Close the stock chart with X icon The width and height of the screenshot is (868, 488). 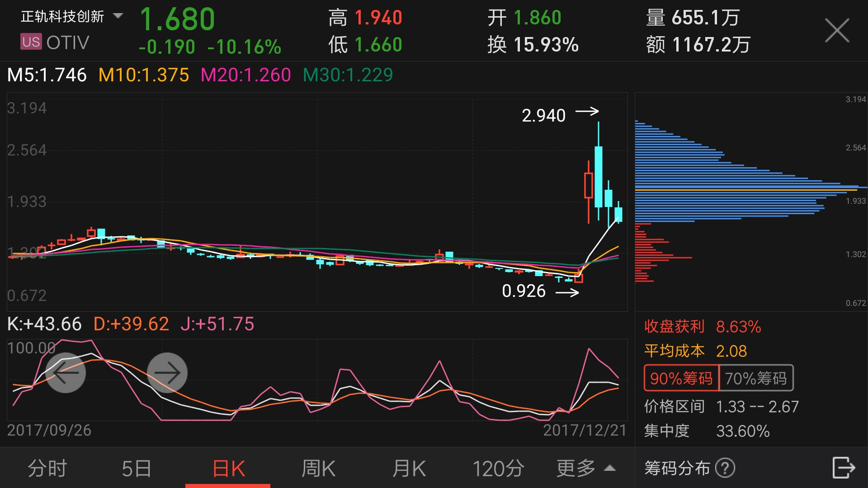[x=837, y=30]
